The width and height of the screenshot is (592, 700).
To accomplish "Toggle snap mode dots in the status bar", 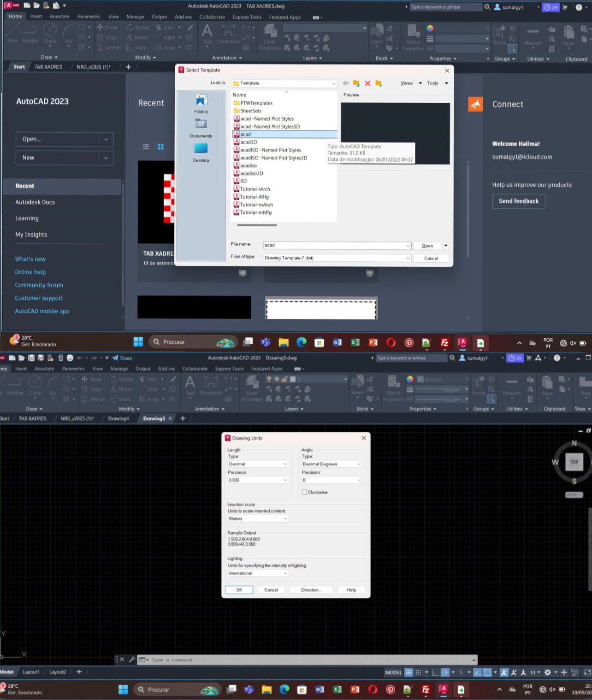I will pyautogui.click(x=418, y=672).
